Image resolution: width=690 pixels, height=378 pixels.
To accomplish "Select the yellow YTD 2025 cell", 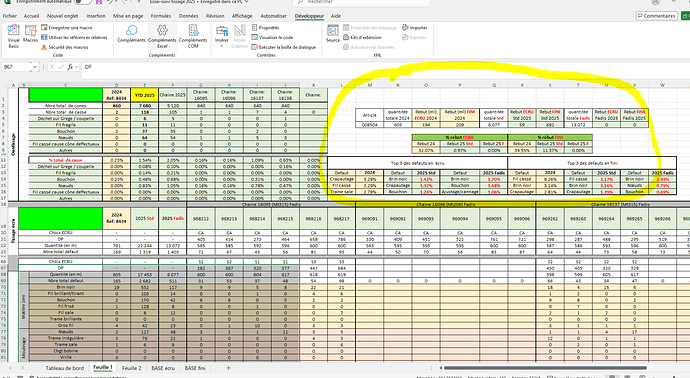I will click(145, 95).
